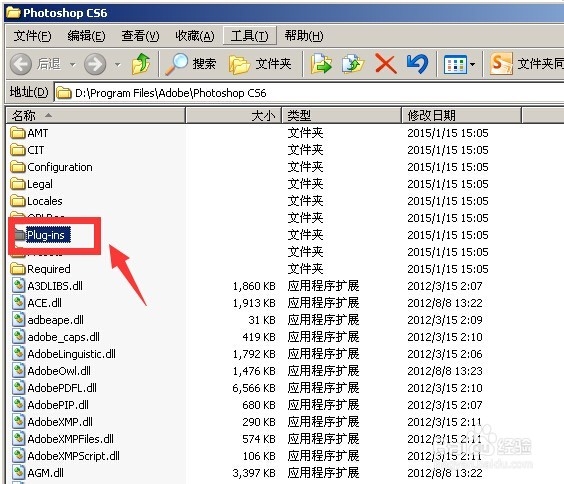Select the Required folder
This screenshot has height=484, width=564.
(40, 269)
